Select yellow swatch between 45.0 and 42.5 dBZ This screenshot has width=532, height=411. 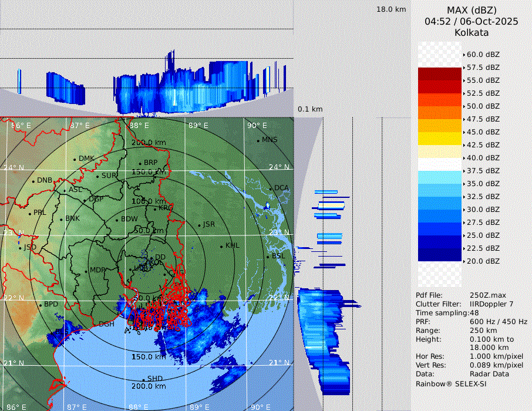tap(439, 139)
